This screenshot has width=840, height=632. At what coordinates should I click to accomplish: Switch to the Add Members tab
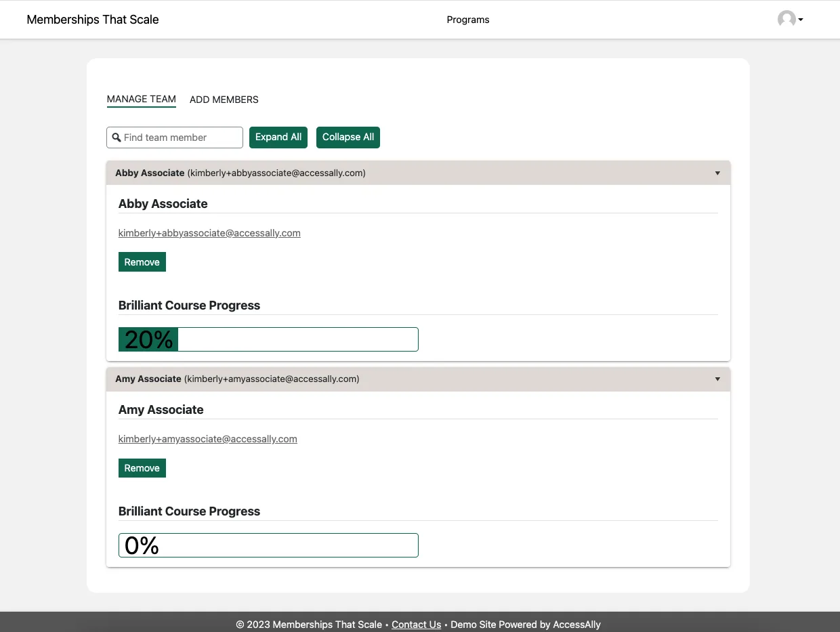(x=224, y=100)
